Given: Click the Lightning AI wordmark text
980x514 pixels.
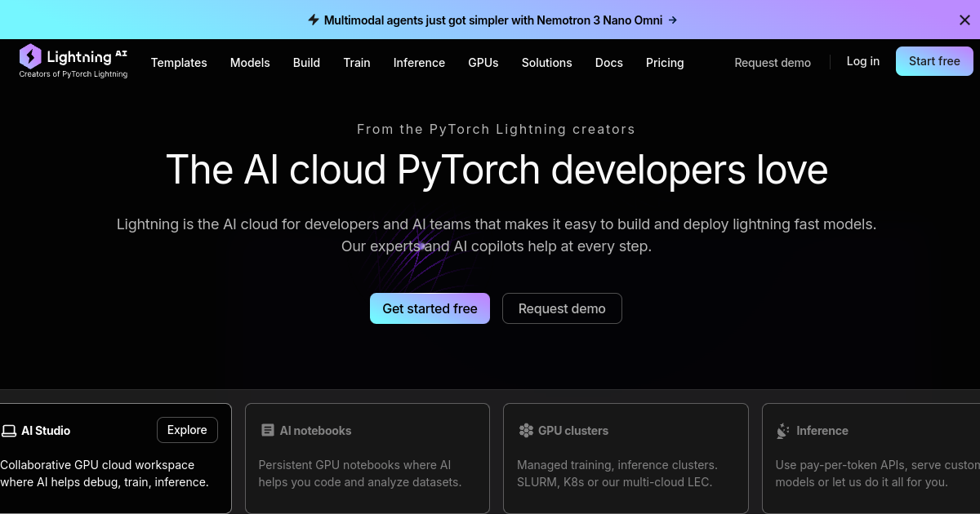Looking at the screenshot, I should (87, 56).
